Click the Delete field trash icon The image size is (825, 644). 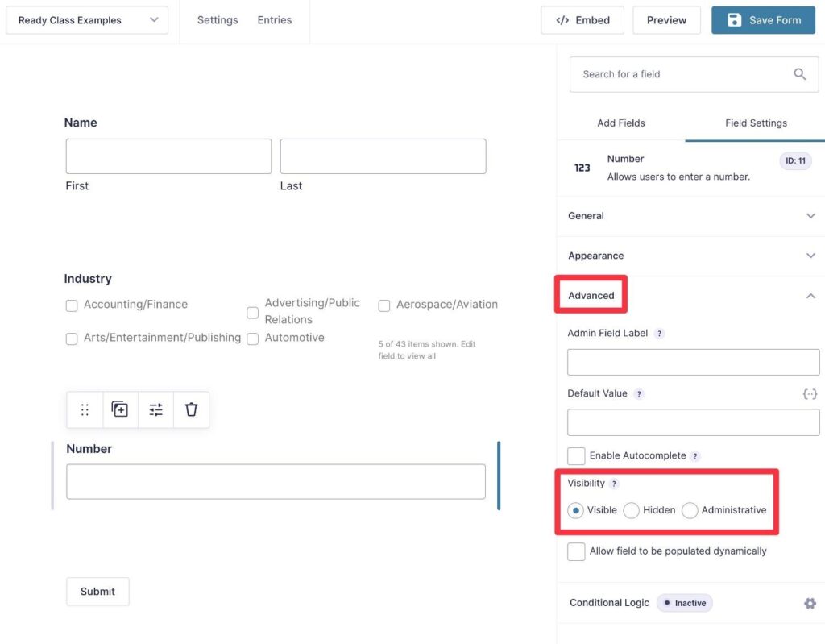pyautogui.click(x=191, y=409)
